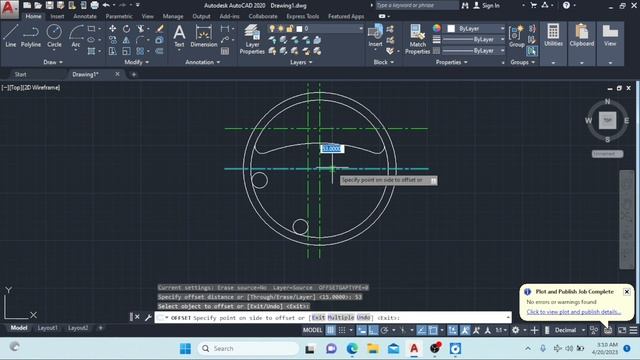Click the Erase tool icon

[x=160, y=29]
